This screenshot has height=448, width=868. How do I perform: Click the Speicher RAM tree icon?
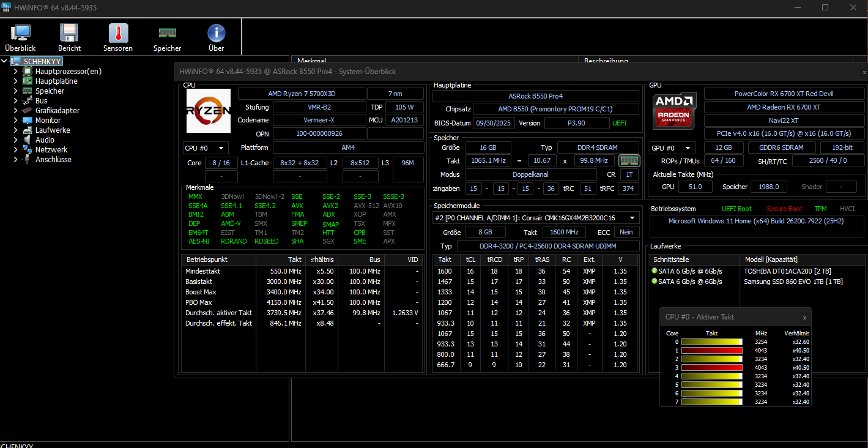click(x=28, y=91)
